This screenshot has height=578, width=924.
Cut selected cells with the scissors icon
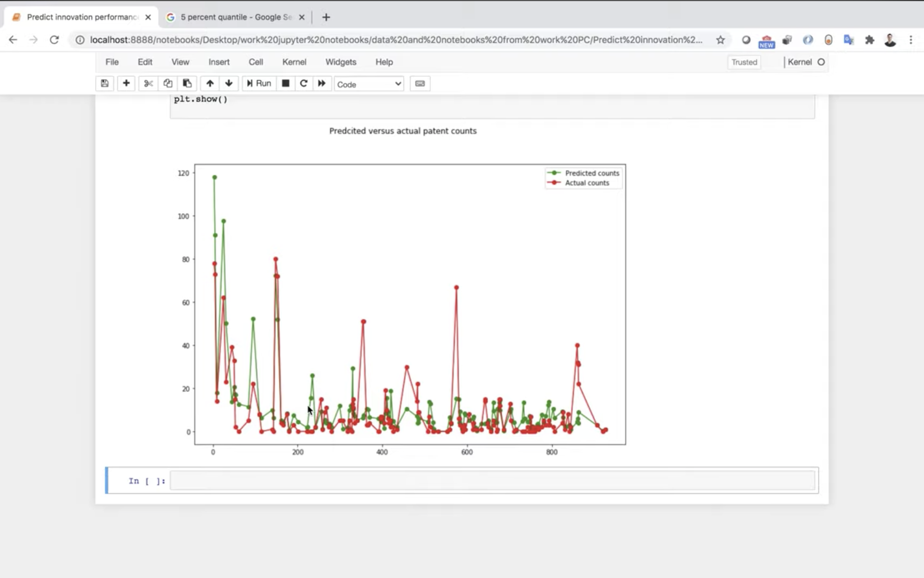148,84
